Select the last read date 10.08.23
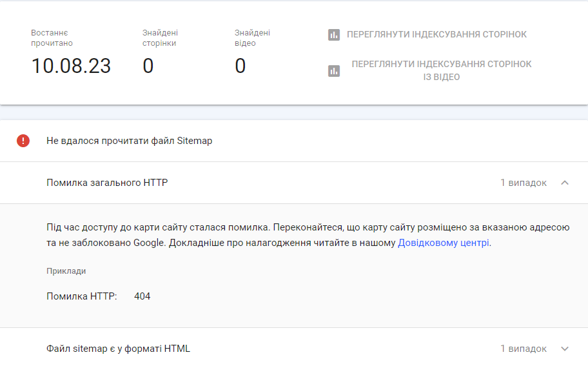 (71, 66)
